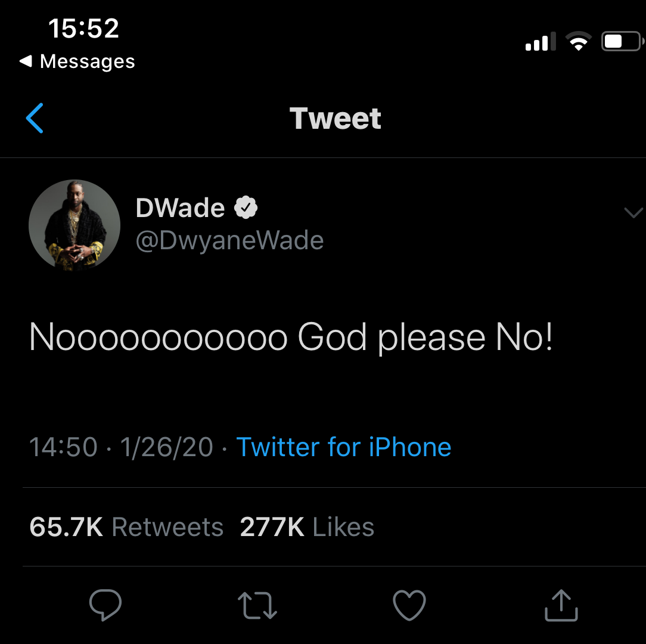Screen dimensions: 646x644
Task: Tap the cellular signal bars icon
Action: coord(540,42)
